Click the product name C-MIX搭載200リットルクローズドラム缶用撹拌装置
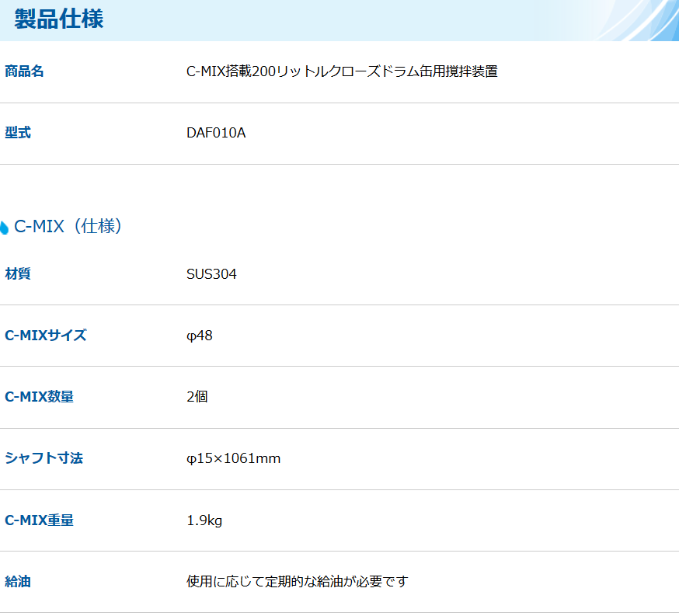 coord(342,71)
